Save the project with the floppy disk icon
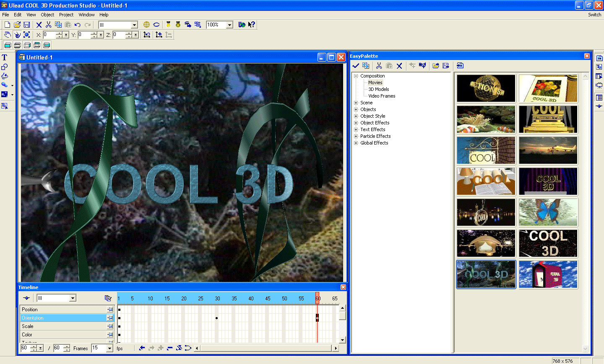Viewport: 604px width, 364px height. pos(26,25)
